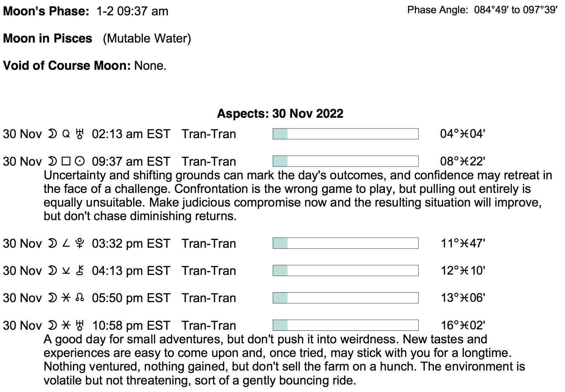
Task: Click the "Moon's Phase:" label
Action: [46, 11]
